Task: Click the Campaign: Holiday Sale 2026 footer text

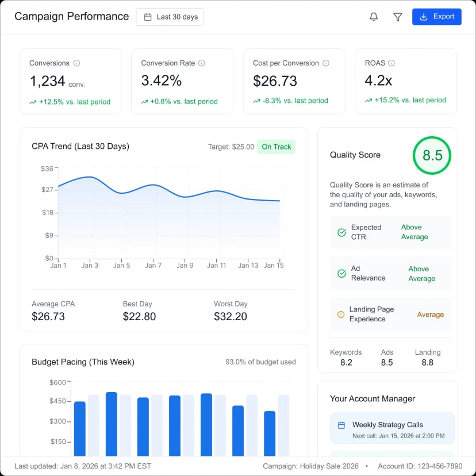Action: click(310, 466)
